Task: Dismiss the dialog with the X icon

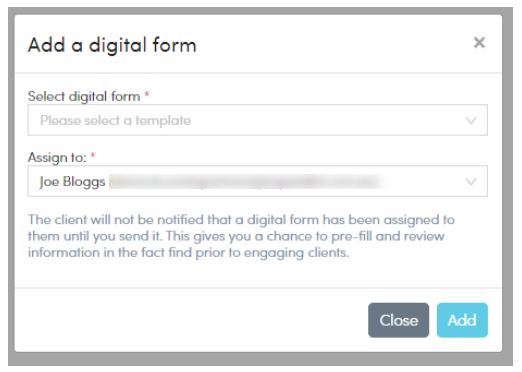Action: pyautogui.click(x=479, y=43)
